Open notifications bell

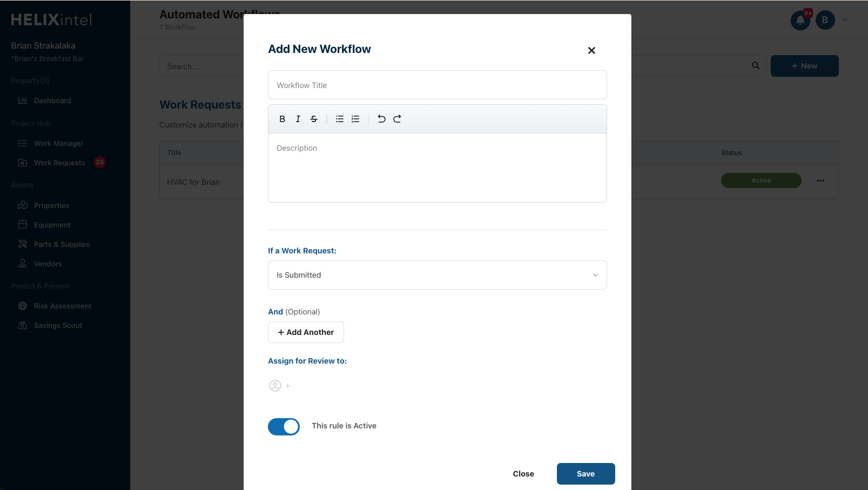pos(800,21)
